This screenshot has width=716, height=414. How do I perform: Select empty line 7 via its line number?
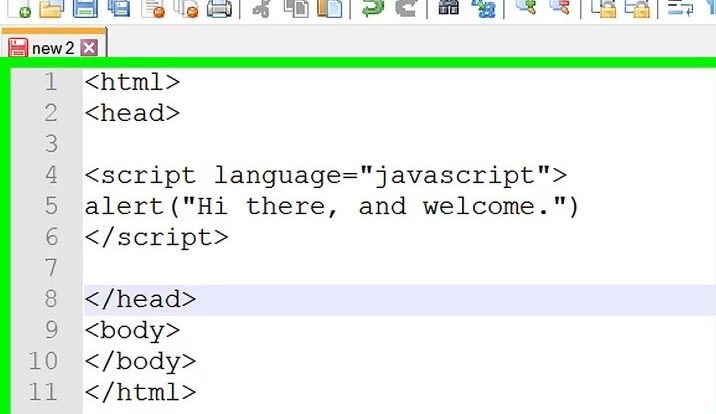(x=51, y=268)
